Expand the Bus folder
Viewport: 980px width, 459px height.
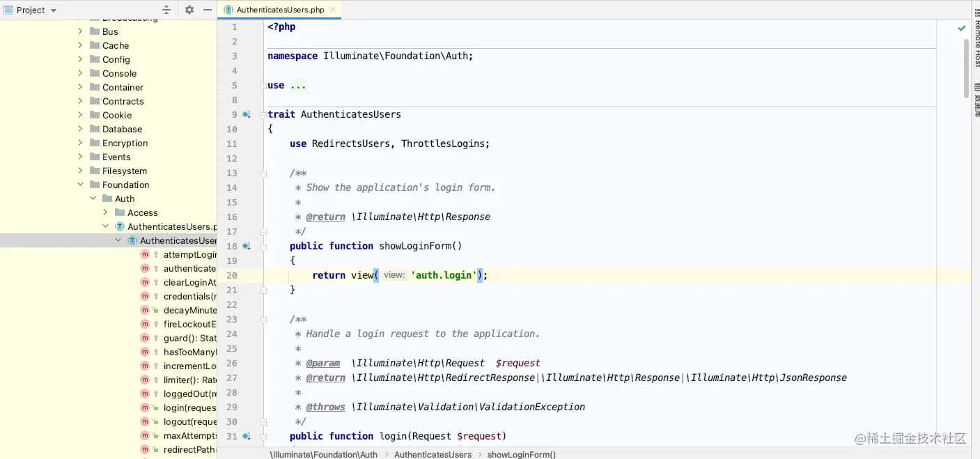80,31
